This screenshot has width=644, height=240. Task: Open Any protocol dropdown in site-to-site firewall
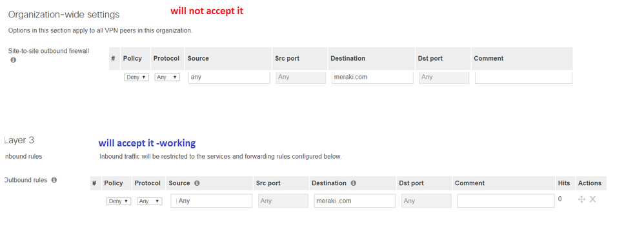167,77
